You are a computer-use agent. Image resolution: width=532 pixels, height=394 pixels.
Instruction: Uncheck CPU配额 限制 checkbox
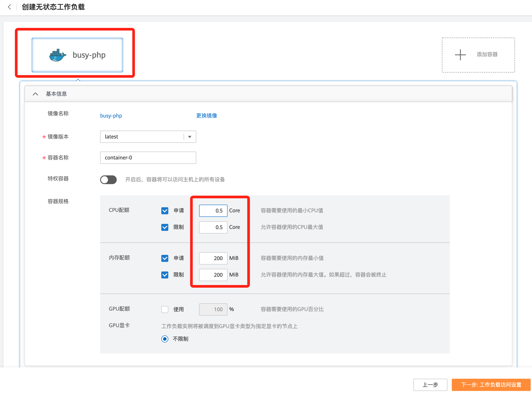tap(165, 227)
